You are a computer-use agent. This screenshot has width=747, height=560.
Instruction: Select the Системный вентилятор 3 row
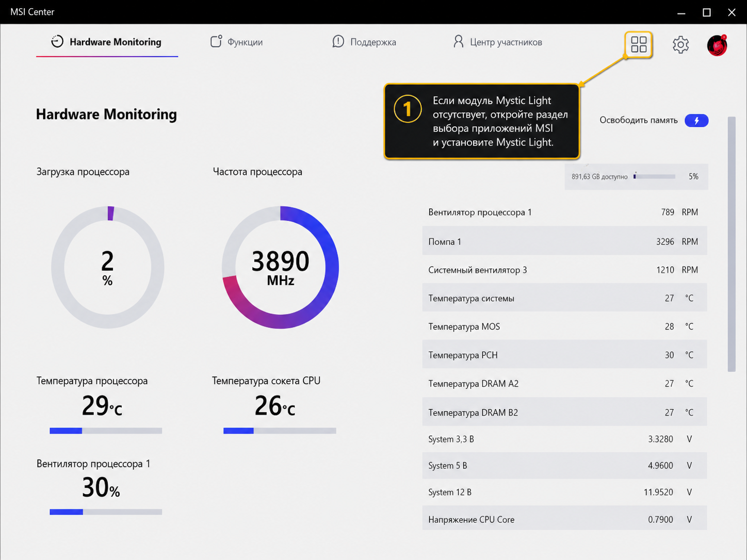click(564, 270)
